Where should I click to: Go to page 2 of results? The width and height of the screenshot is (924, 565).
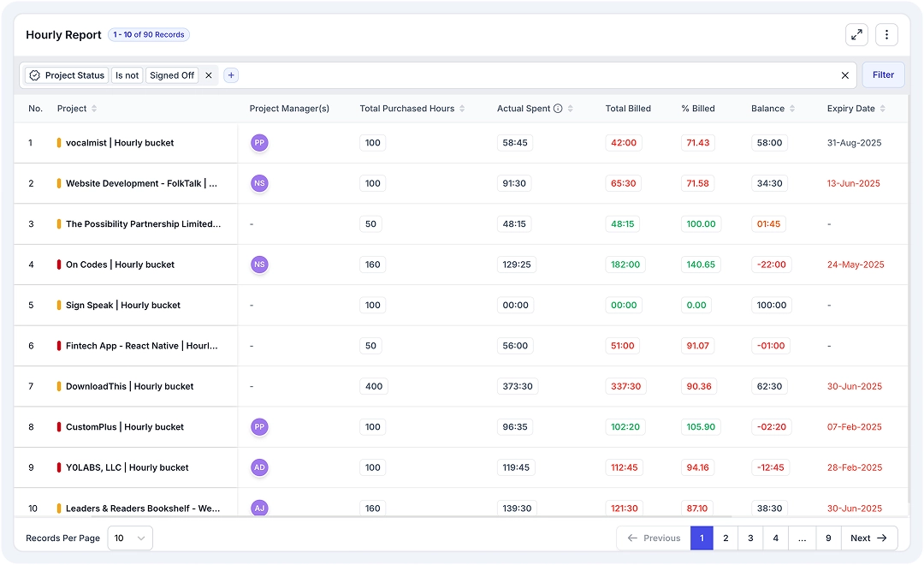pos(726,538)
